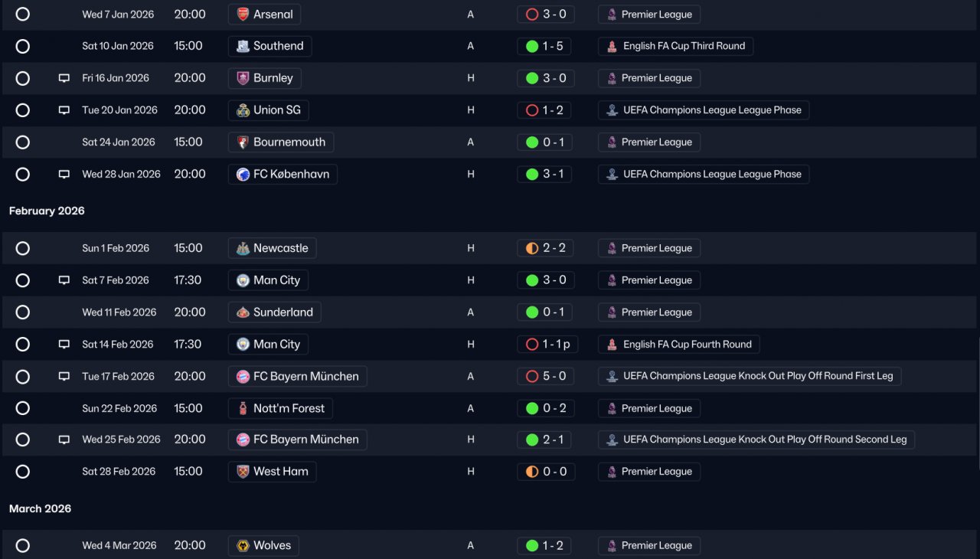The image size is (980, 559).
Task: Open the 5 - 0 result against Bayern
Action: click(546, 377)
